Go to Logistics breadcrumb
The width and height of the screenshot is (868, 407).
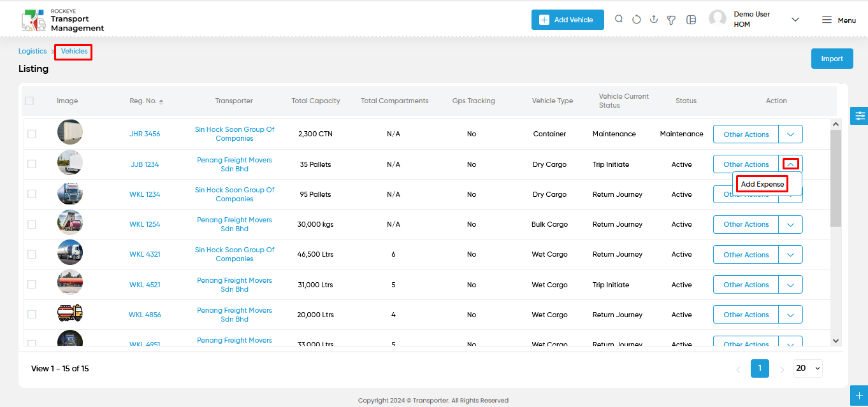[33, 51]
